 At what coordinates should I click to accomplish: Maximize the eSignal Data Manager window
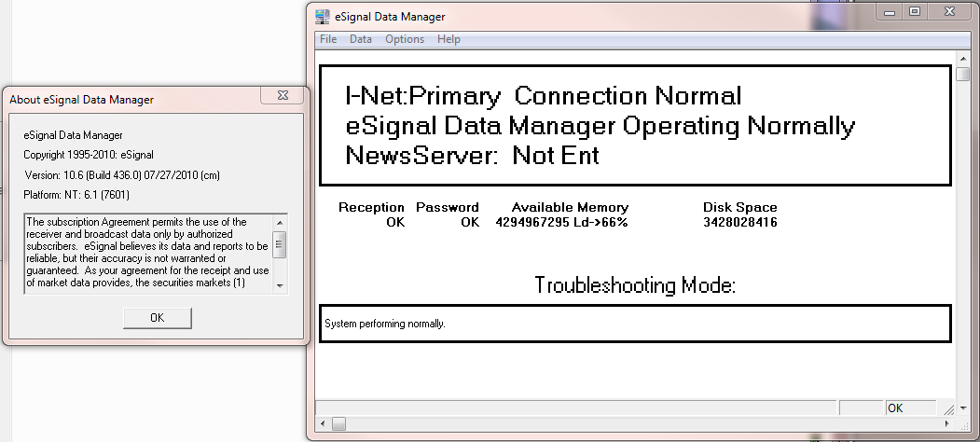tap(915, 12)
